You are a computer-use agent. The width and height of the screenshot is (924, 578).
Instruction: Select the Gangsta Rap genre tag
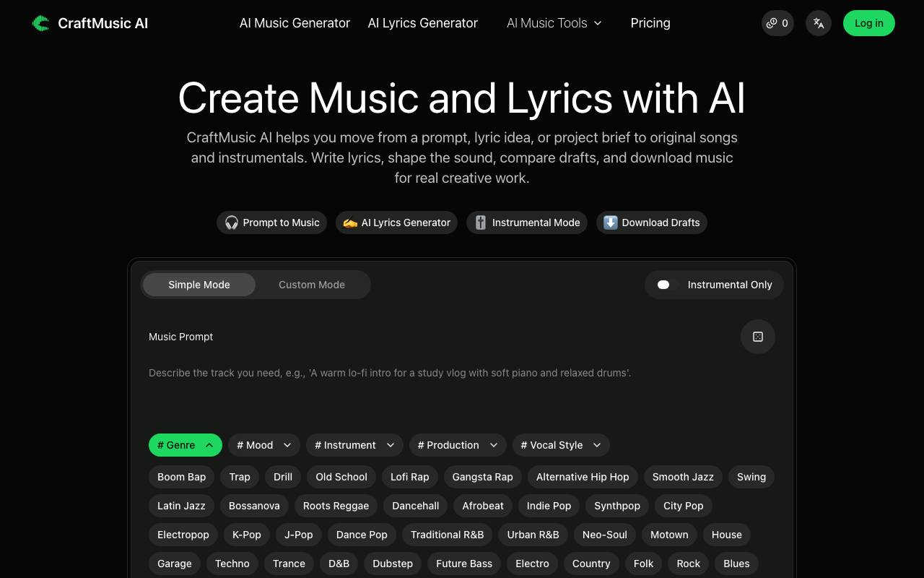(x=483, y=477)
